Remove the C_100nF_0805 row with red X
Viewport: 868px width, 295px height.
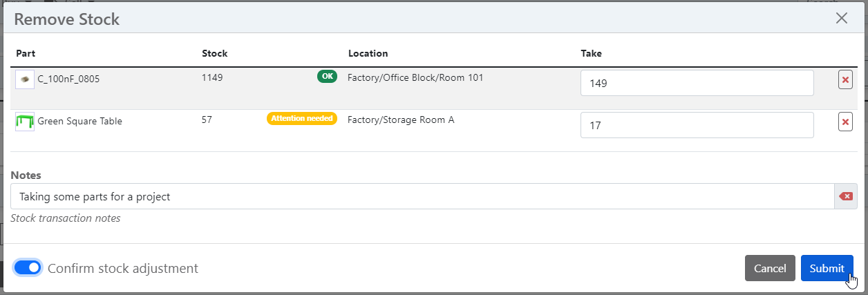[845, 80]
